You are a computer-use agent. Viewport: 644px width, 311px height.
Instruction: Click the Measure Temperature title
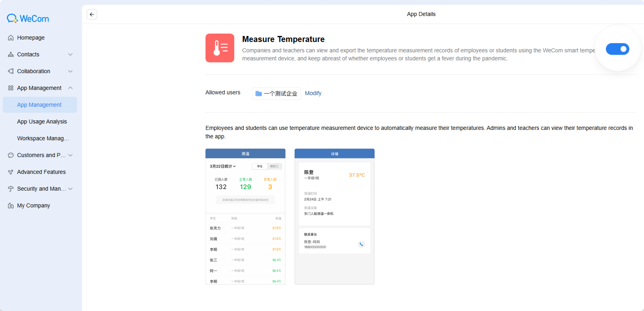(283, 39)
